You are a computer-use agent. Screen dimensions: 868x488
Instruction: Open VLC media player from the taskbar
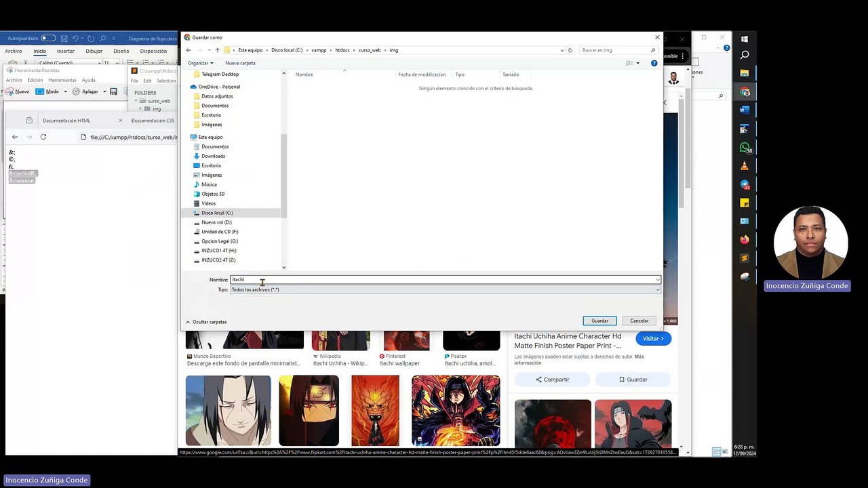click(x=745, y=166)
